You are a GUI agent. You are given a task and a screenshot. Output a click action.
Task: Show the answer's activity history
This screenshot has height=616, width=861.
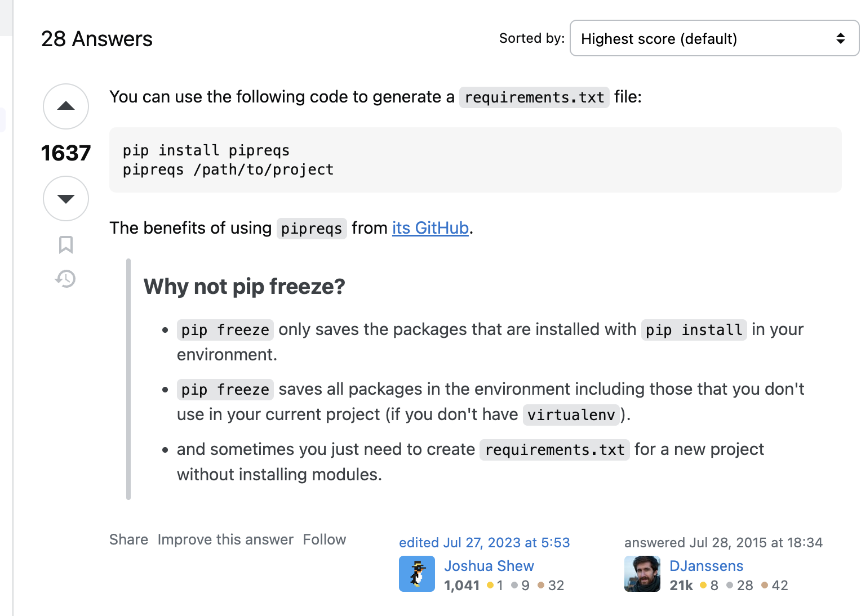tap(65, 279)
